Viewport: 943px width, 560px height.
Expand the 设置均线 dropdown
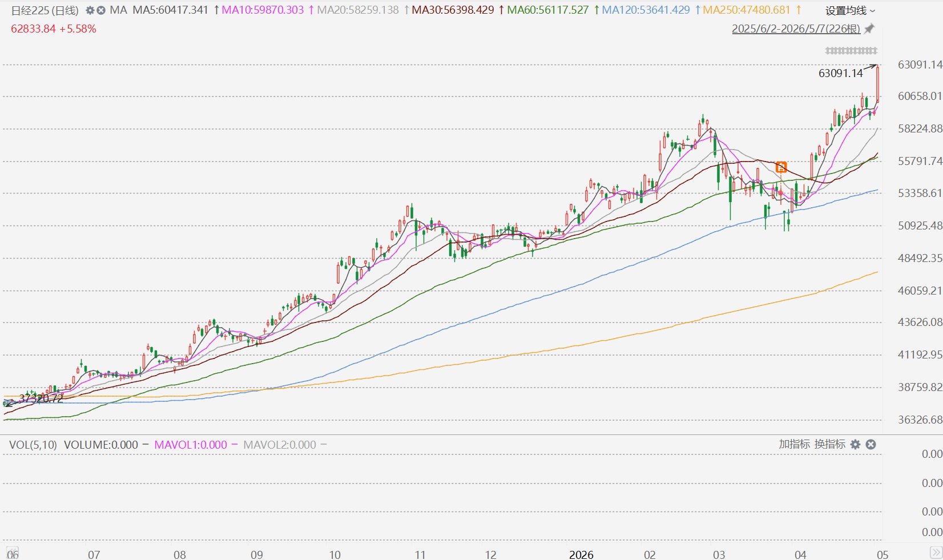[850, 10]
